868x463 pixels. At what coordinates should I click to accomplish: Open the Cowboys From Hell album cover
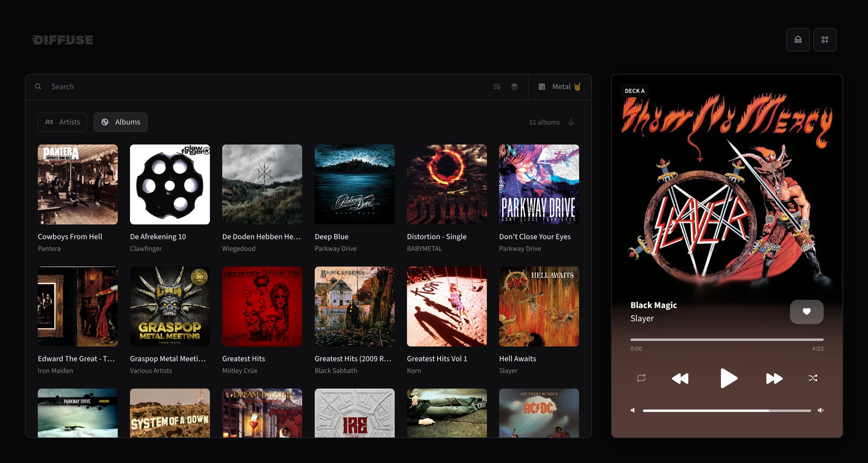[x=77, y=184]
